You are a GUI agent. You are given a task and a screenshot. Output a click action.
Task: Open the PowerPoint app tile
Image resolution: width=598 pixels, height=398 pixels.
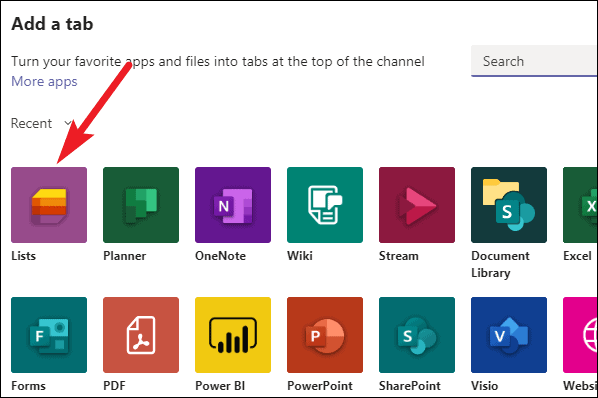pyautogui.click(x=325, y=335)
